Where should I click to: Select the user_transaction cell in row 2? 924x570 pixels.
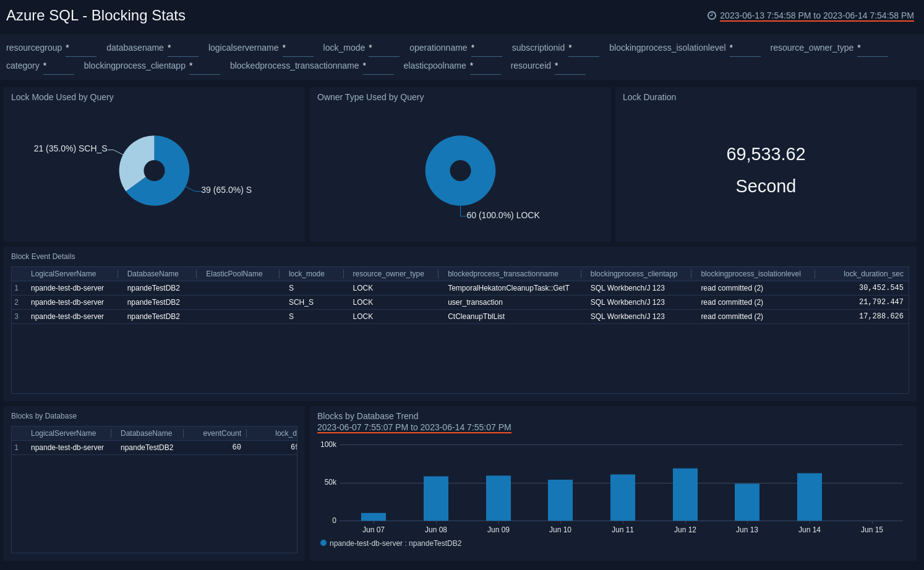point(475,302)
